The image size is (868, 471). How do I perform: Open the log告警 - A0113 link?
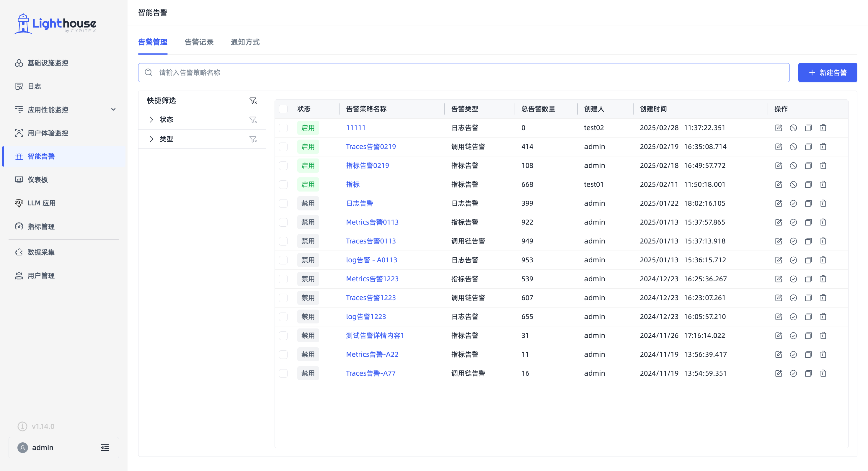click(x=371, y=260)
